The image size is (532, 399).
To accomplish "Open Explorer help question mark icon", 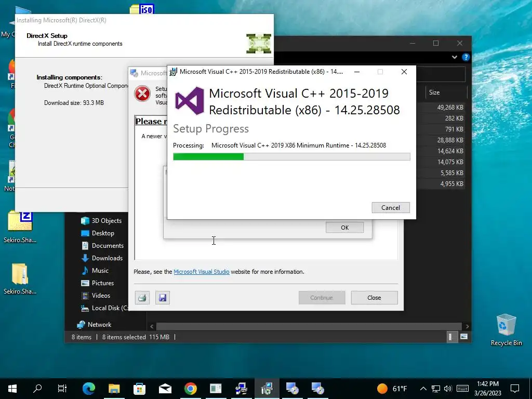I will pos(465,57).
